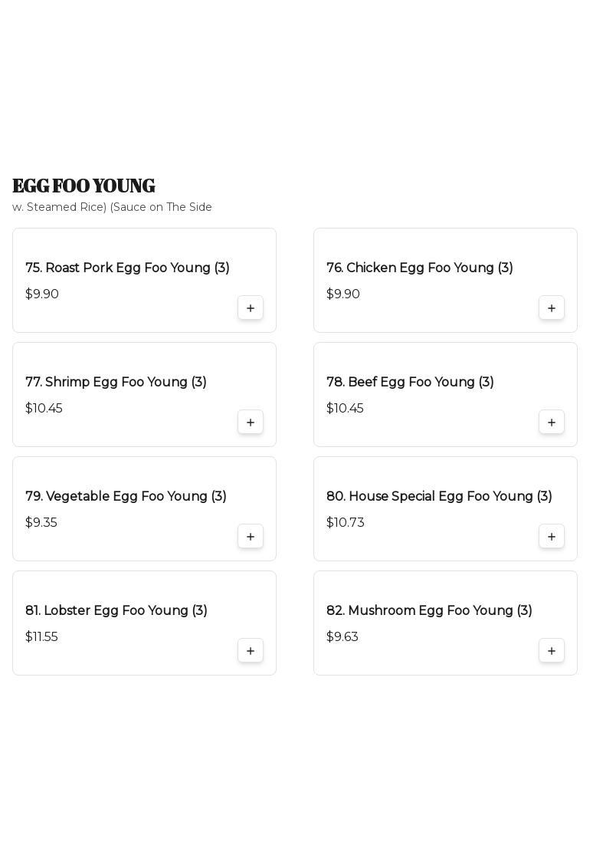Screen dimensions: 590x868
Task: Add Roast Pork Egg Foo Young with plus icon
Action: (251, 308)
